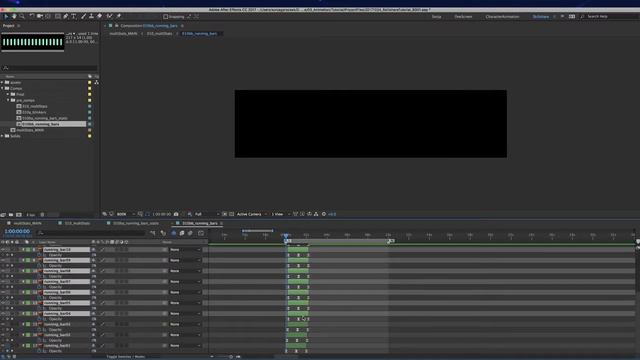Open the project flowchart view icon
640x360 pixels.
(x=97, y=82)
